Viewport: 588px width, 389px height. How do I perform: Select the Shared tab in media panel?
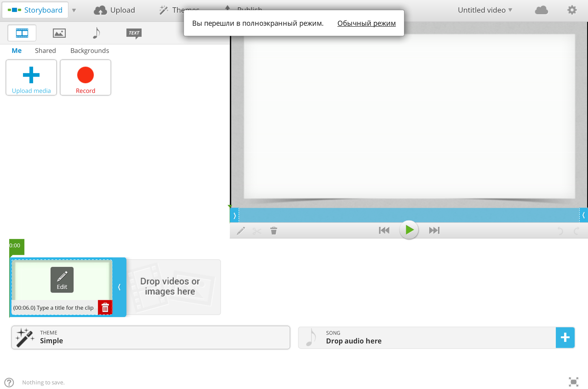tap(45, 51)
